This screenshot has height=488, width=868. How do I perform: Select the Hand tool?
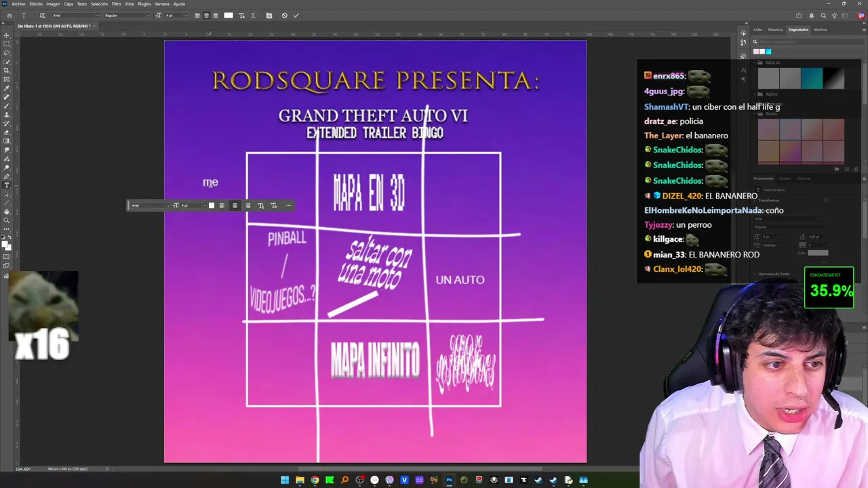(7, 211)
